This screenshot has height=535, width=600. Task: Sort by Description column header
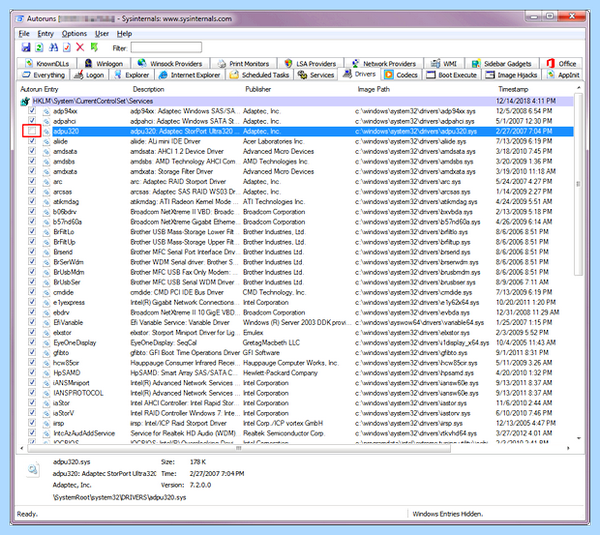coord(148,89)
